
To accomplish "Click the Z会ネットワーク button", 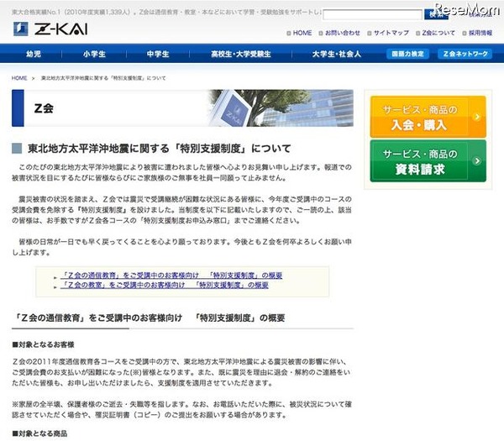I will coord(465,54).
